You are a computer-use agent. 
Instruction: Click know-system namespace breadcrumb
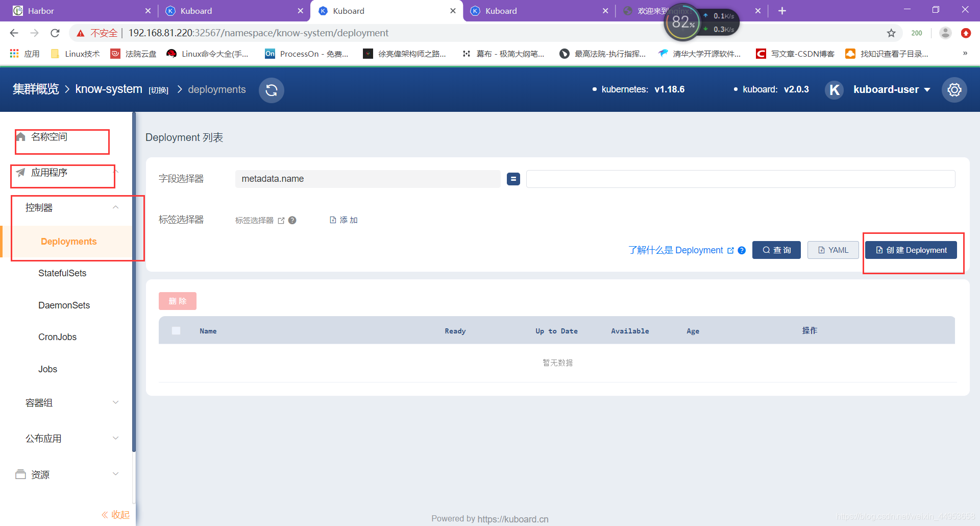pos(109,89)
